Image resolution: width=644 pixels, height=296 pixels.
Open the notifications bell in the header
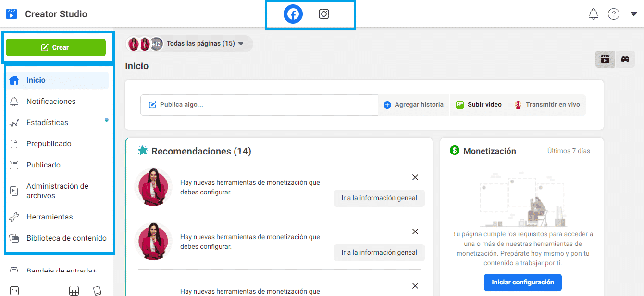coord(594,14)
